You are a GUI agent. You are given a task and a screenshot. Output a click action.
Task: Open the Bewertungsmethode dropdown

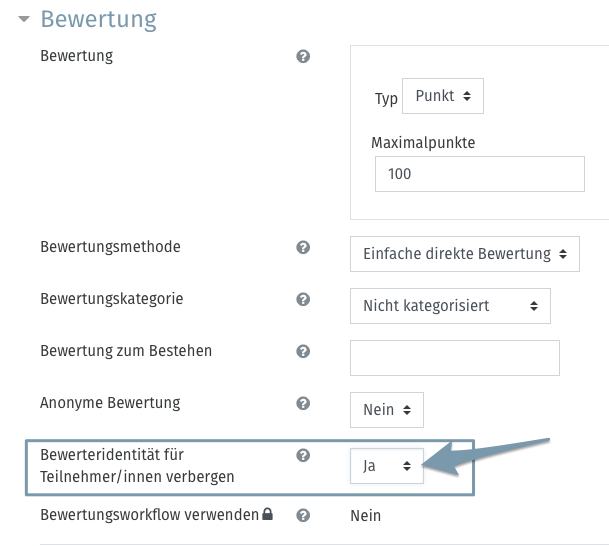click(x=465, y=254)
